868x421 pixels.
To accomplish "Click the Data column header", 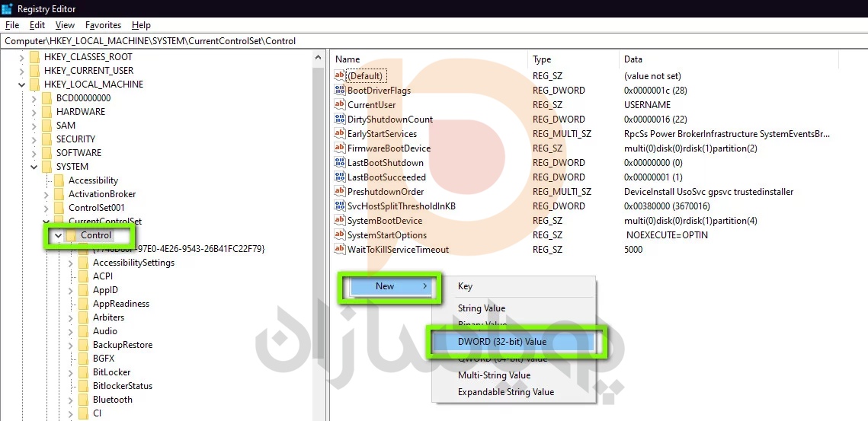I will coord(633,59).
